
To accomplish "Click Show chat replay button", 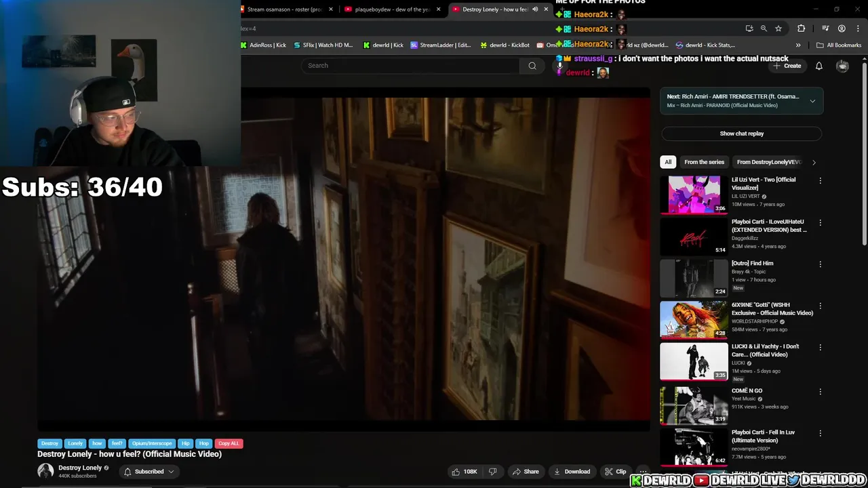I will click(x=741, y=134).
